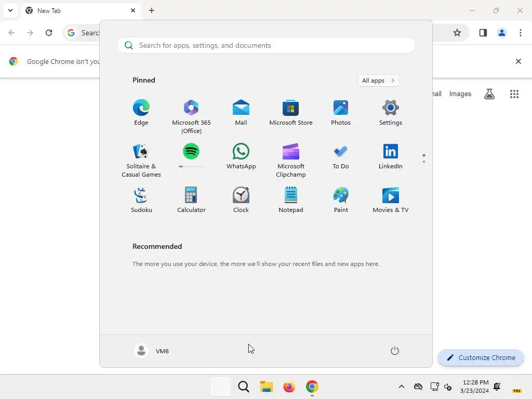Image resolution: width=532 pixels, height=399 pixels.
Task: Close the New Tab tab
Action: click(x=133, y=10)
